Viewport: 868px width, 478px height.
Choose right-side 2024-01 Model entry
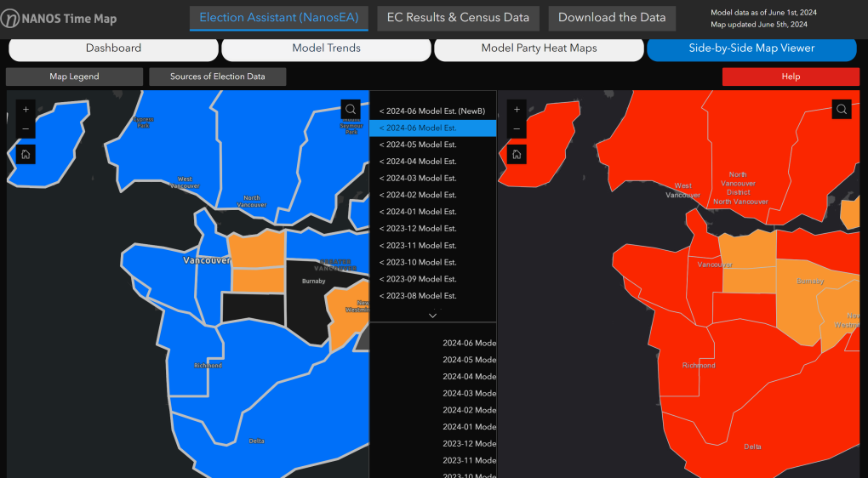pyautogui.click(x=432, y=427)
